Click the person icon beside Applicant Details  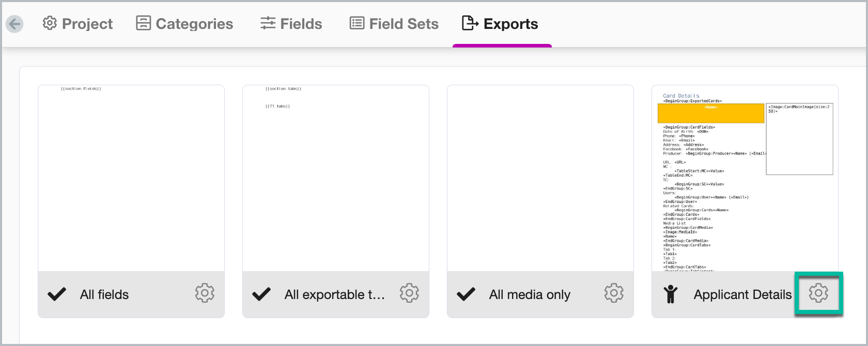point(671,294)
